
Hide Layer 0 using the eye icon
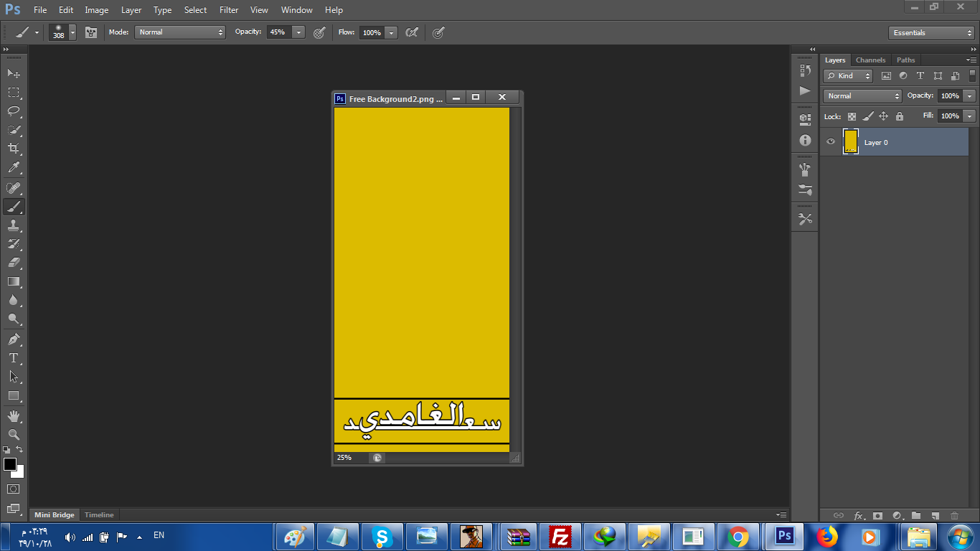831,142
